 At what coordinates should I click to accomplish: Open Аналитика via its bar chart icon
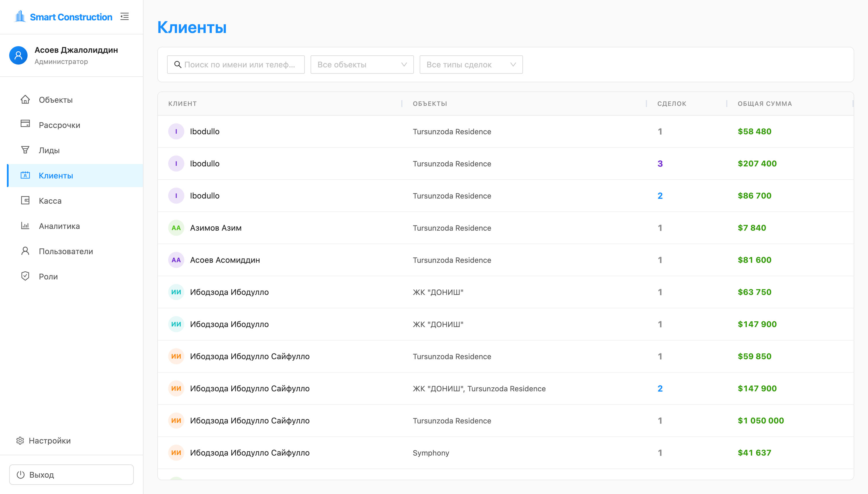click(25, 225)
